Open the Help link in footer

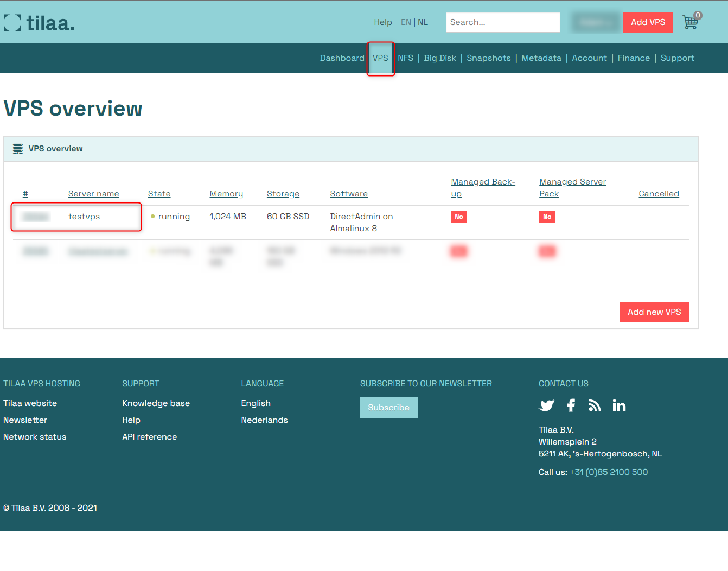point(131,420)
